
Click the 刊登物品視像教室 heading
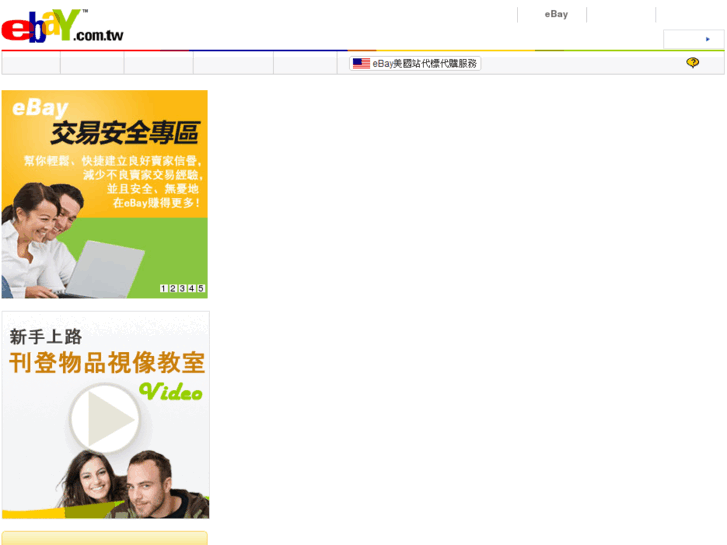pos(107,363)
